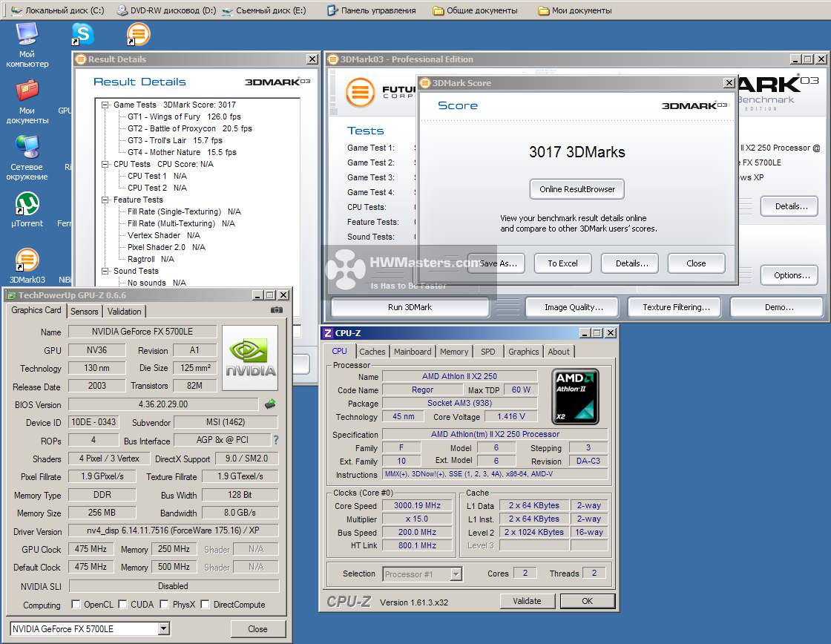Click Details in the 3DMark Score dialog
Image resolution: width=831 pixels, height=644 pixels.
[630, 263]
